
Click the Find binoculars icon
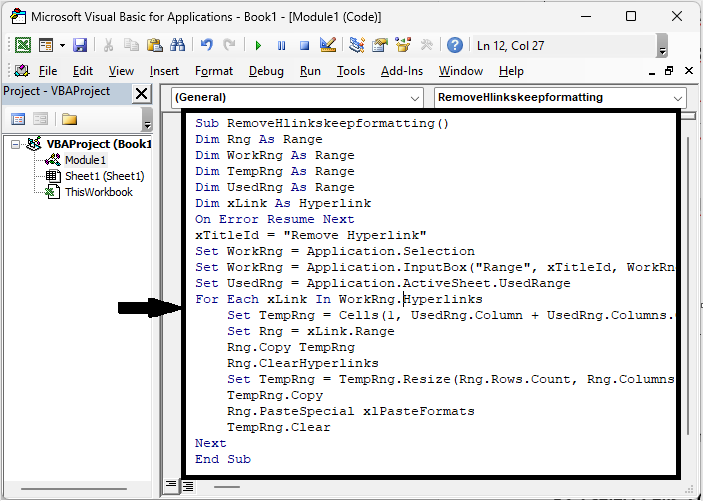[178, 45]
